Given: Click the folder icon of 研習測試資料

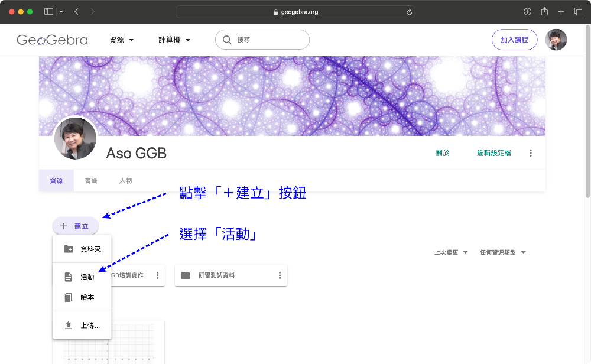Looking at the screenshot, I should tap(186, 275).
